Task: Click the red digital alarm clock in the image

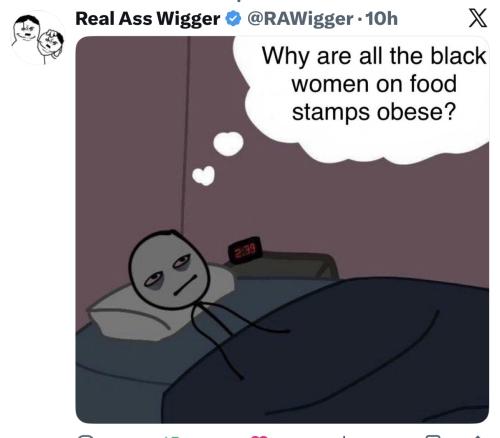Action: pyautogui.click(x=245, y=250)
